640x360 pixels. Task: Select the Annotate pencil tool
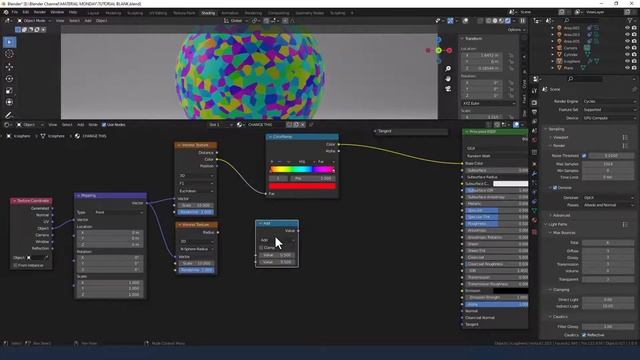coord(9,116)
